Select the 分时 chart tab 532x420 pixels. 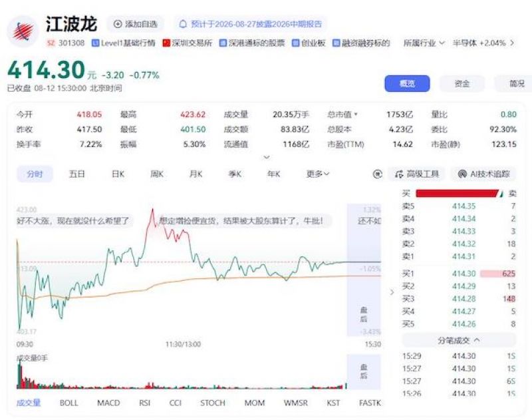[x=35, y=174]
